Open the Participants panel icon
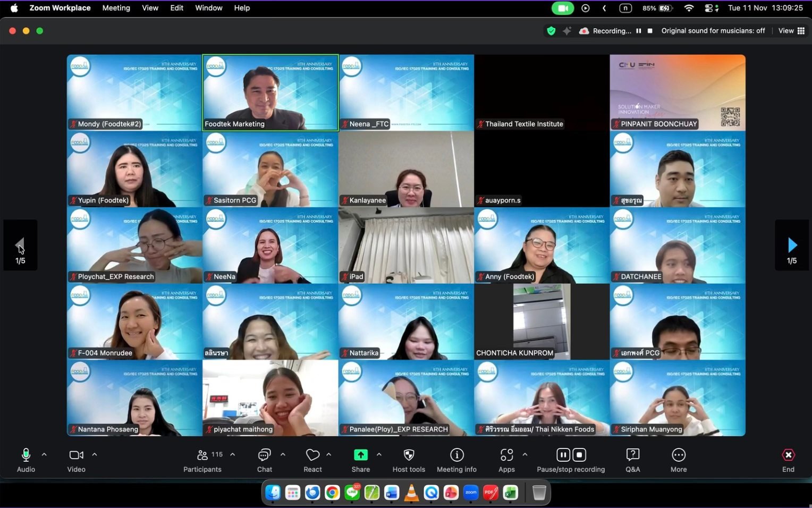This screenshot has width=812, height=508. click(x=202, y=455)
